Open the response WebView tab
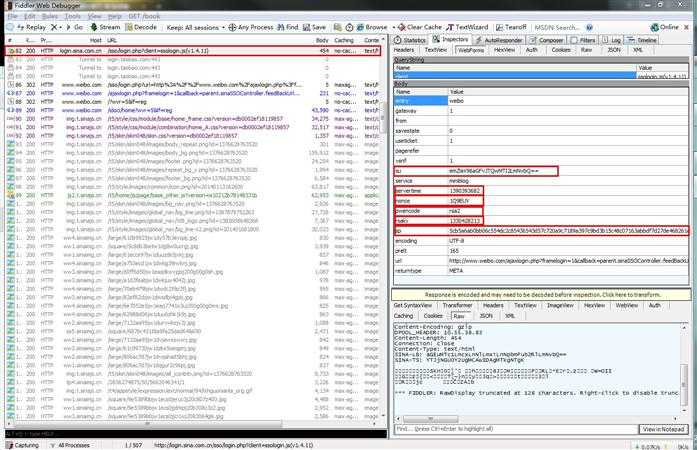The image size is (697, 450). pyautogui.click(x=627, y=305)
